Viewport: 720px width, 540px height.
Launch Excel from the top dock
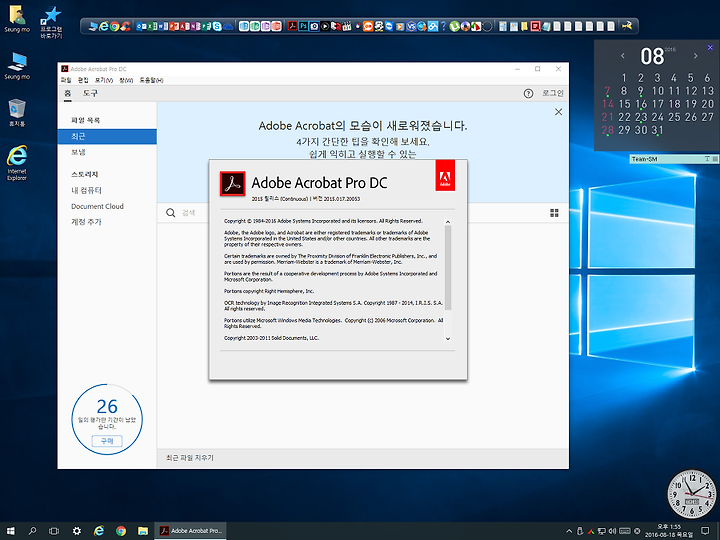[152, 27]
